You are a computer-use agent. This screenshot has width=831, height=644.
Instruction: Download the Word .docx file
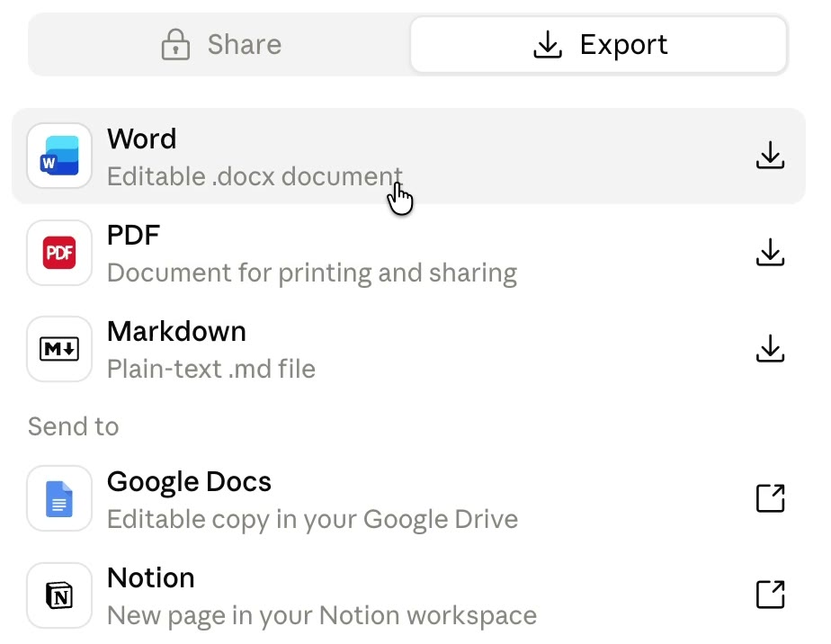tap(770, 156)
